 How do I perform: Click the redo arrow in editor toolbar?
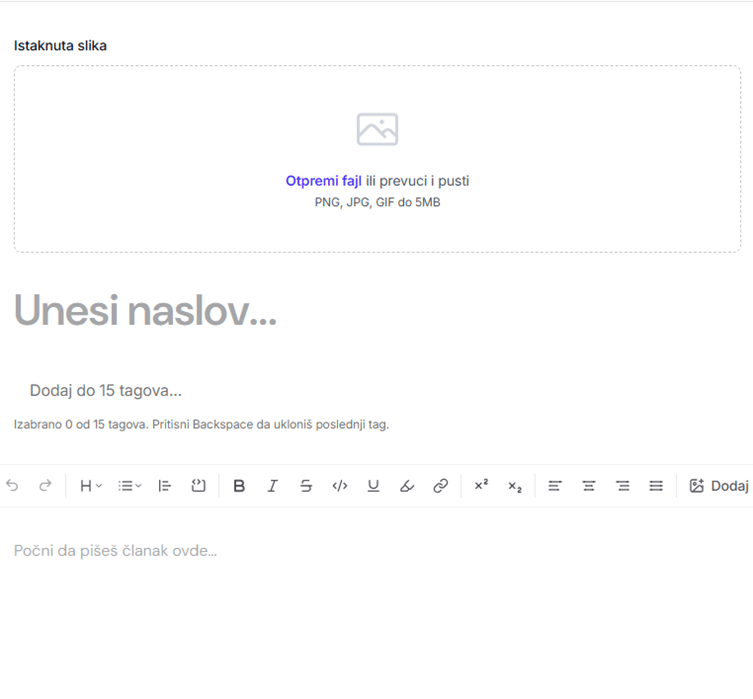pyautogui.click(x=45, y=486)
